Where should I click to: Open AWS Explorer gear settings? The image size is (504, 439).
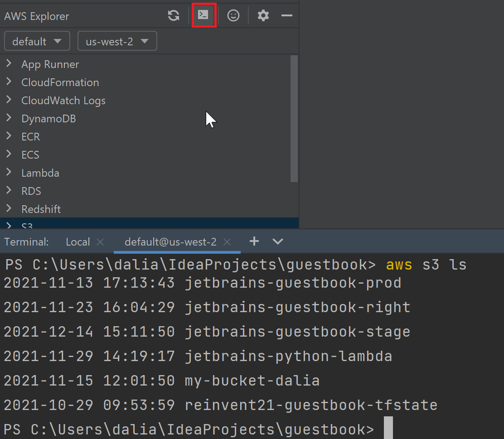[x=263, y=16]
